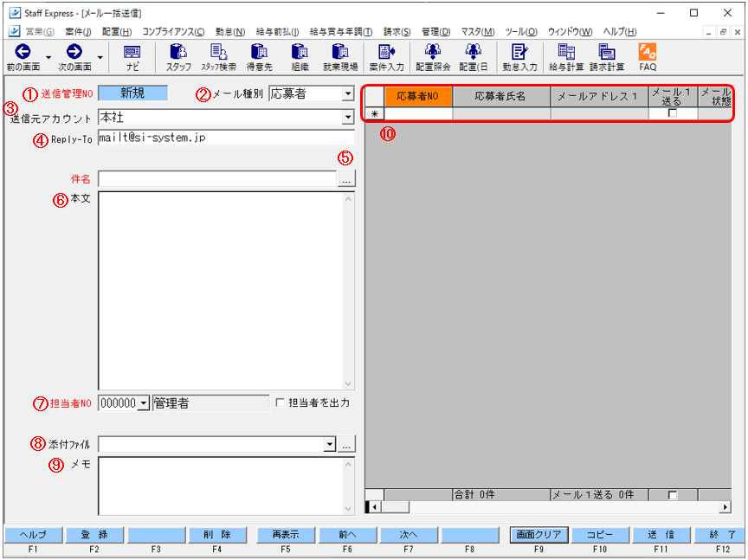Click the 応募者NO cell in the new row
This screenshot has height=560, width=748.
click(418, 113)
